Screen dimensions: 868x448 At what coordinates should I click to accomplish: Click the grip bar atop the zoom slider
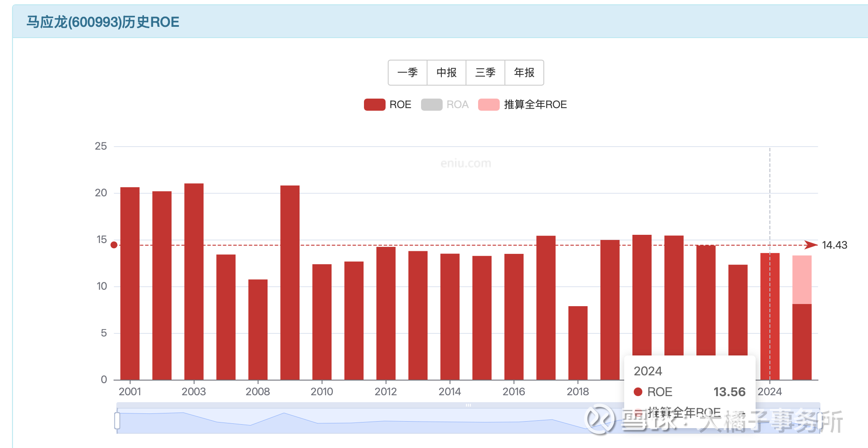[x=468, y=405]
